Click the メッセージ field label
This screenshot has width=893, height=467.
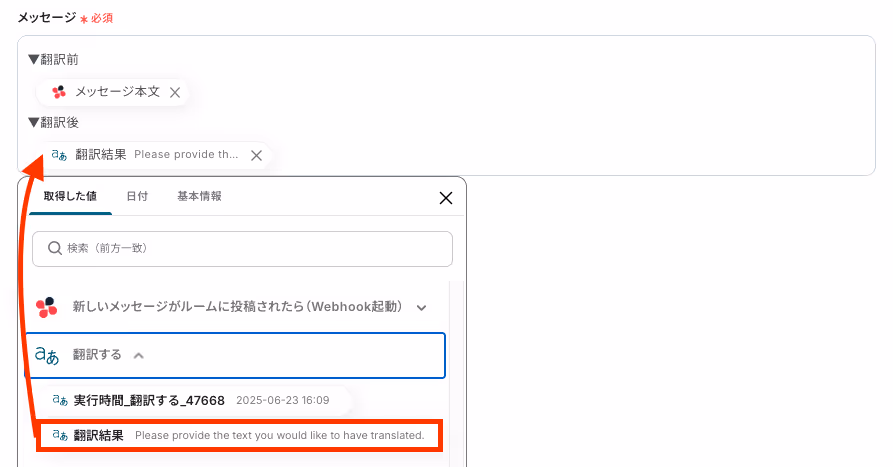[x=47, y=18]
